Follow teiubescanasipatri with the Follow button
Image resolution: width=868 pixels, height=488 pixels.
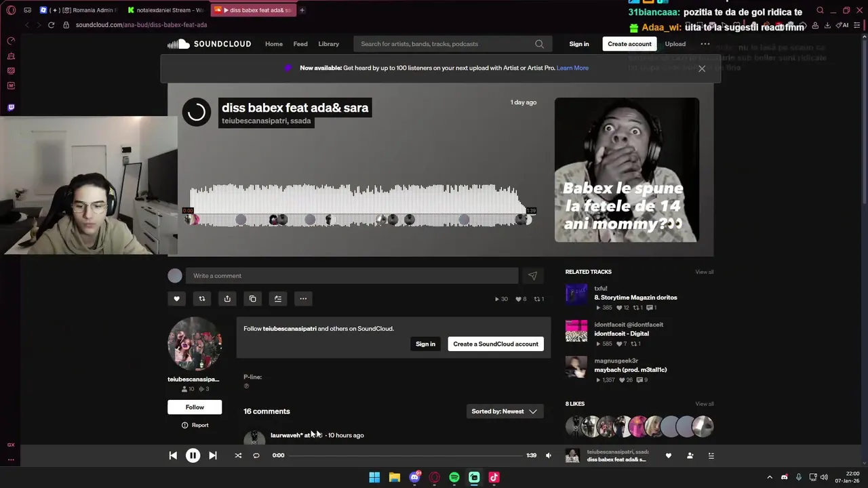click(x=195, y=407)
